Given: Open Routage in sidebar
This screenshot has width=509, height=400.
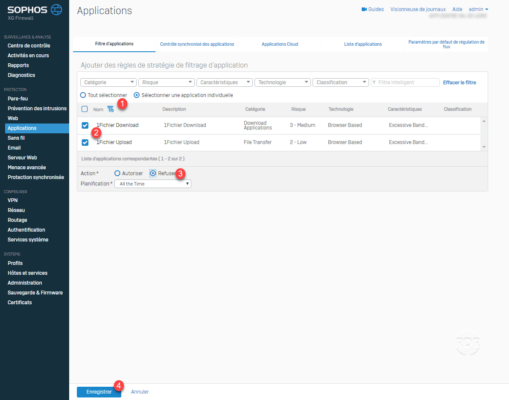Looking at the screenshot, I should [x=17, y=220].
